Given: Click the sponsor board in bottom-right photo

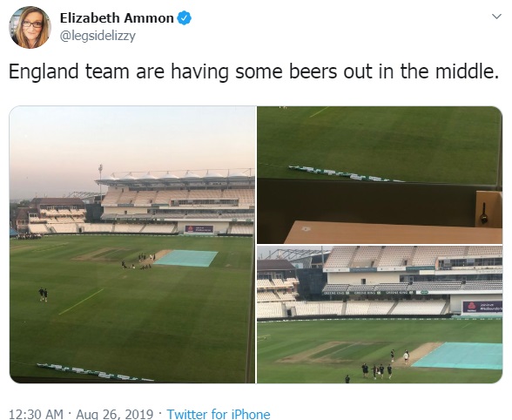Looking at the screenshot, I should (482, 307).
